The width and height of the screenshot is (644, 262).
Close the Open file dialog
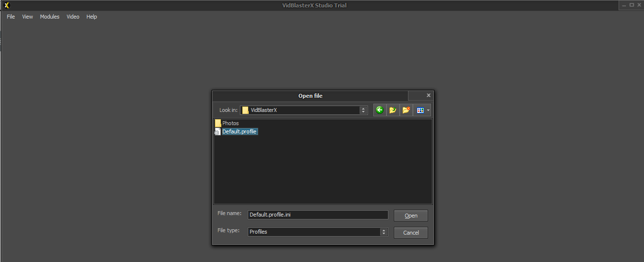coord(429,95)
